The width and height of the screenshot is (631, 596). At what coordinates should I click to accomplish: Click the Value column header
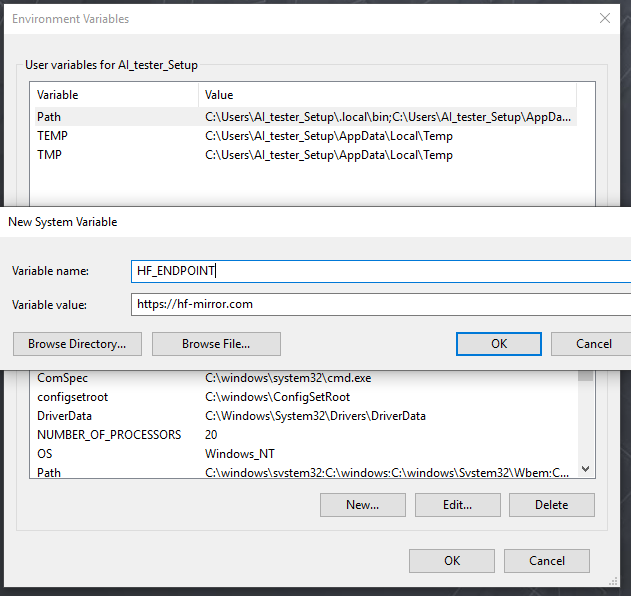pos(385,95)
